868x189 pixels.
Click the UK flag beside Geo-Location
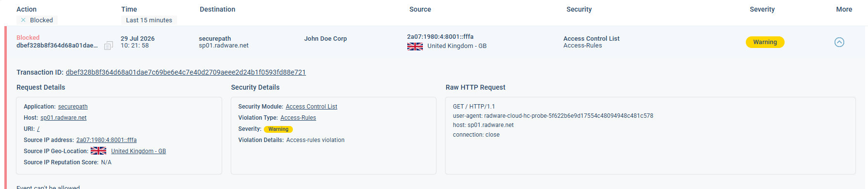coord(98,151)
